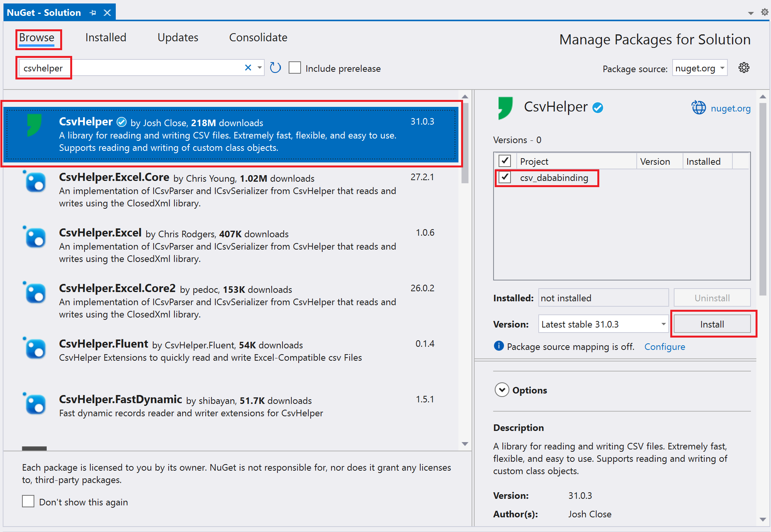771x532 pixels.
Task: Click the refresh icon beside search box
Action: click(x=275, y=68)
